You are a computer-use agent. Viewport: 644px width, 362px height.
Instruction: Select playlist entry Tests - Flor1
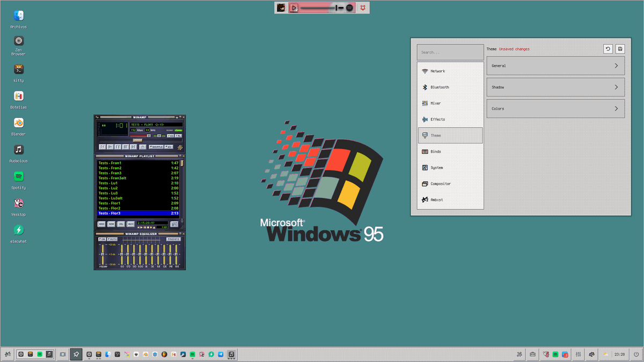click(x=138, y=203)
